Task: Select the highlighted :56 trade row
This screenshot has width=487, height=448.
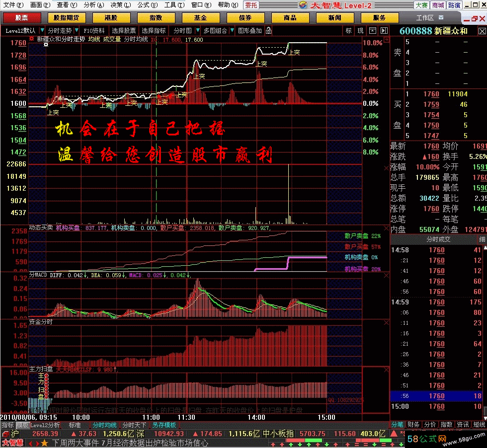Action: coord(437,396)
